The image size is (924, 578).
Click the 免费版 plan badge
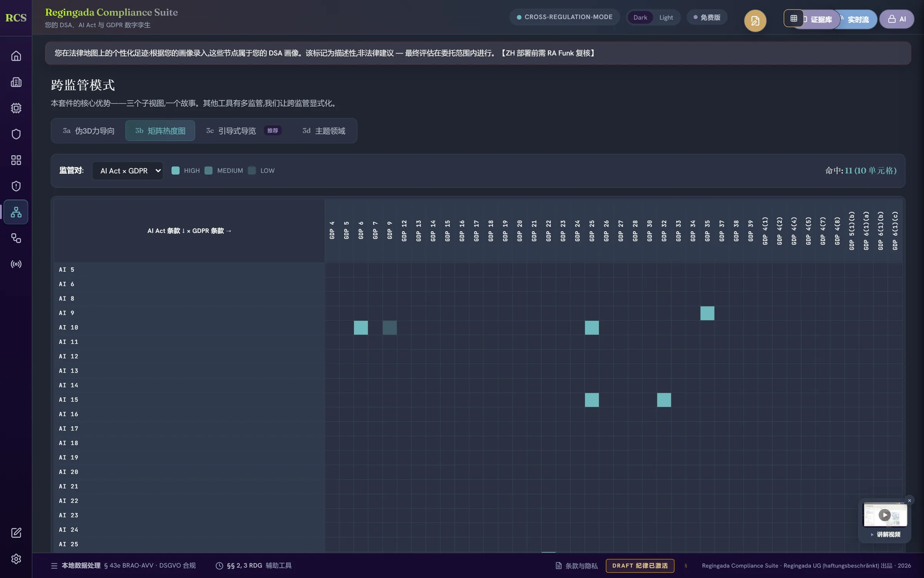707,17
